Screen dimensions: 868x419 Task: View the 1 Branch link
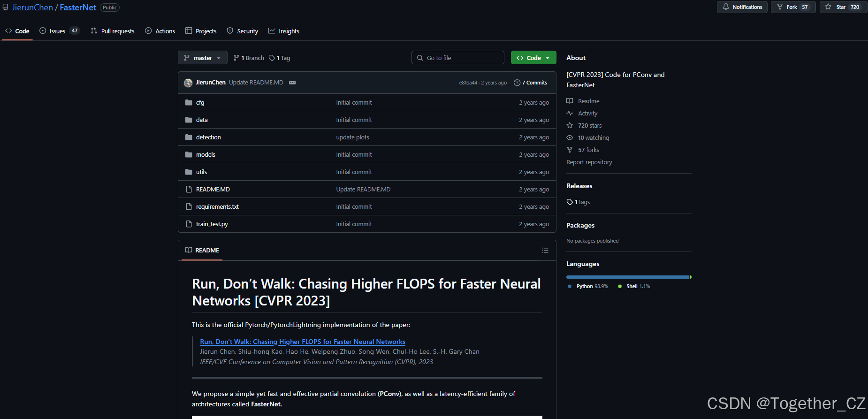[249, 58]
